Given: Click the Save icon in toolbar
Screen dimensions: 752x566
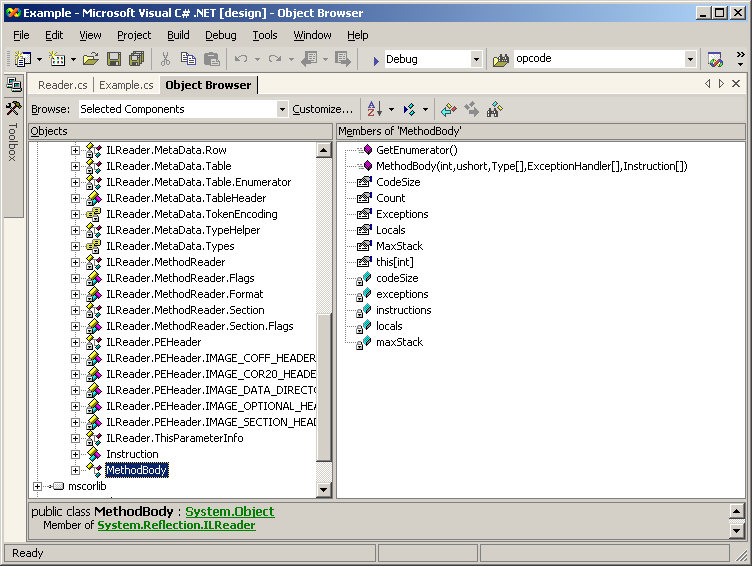Looking at the screenshot, I should click(114, 59).
